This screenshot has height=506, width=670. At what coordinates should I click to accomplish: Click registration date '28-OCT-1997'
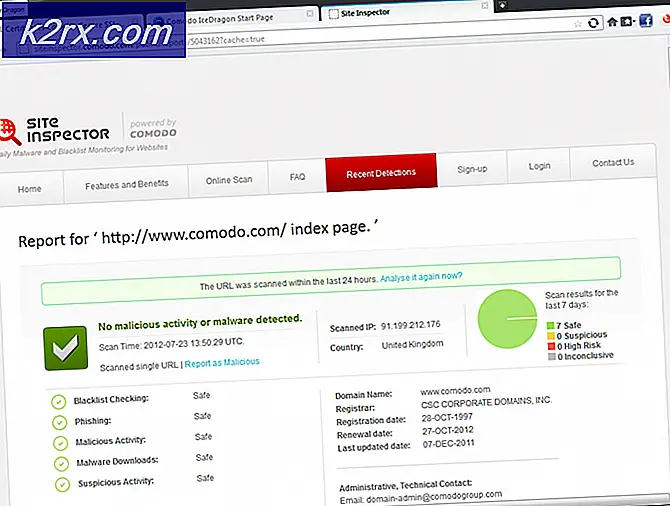447,417
